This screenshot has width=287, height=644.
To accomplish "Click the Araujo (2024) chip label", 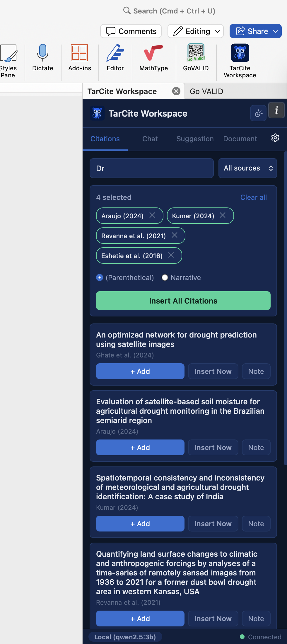I will tap(122, 216).
